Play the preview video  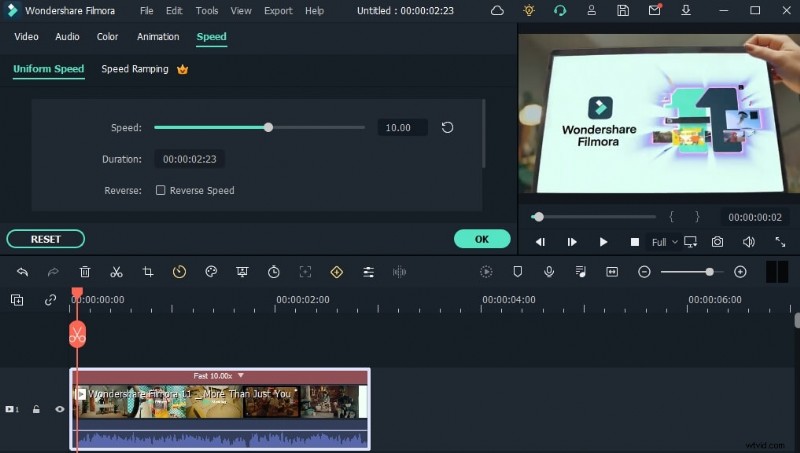[603, 242]
